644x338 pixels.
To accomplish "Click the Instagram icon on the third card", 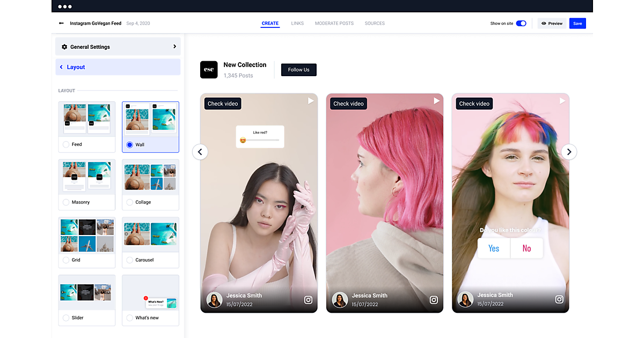I will [x=559, y=300].
